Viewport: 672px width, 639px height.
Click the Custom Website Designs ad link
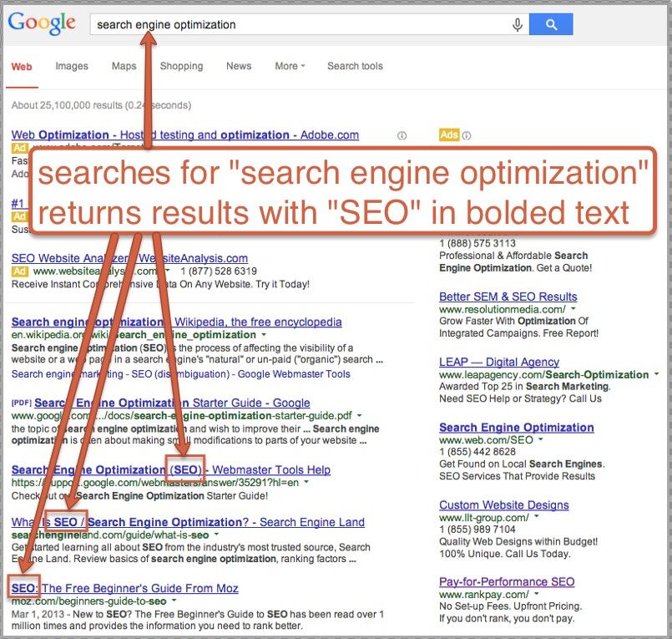click(503, 505)
